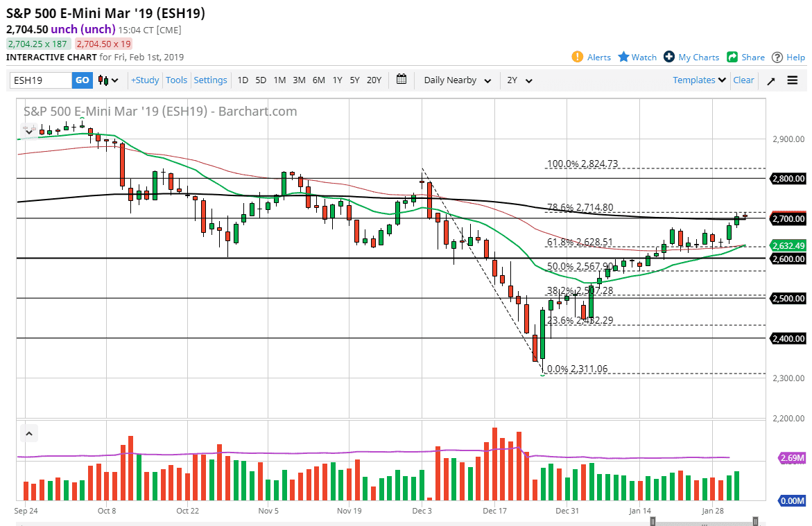Open the Daily Nearby dropdown
This screenshot has width=812, height=526.
click(x=456, y=80)
